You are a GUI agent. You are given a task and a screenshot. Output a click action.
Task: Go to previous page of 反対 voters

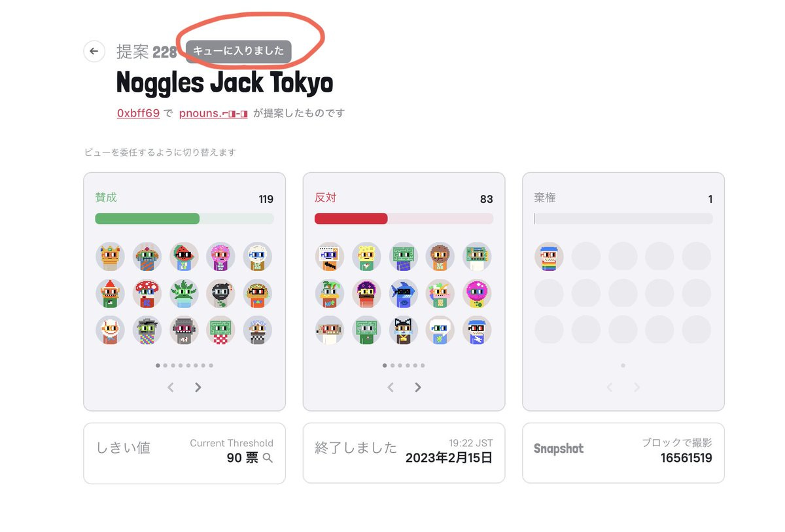pos(391,387)
